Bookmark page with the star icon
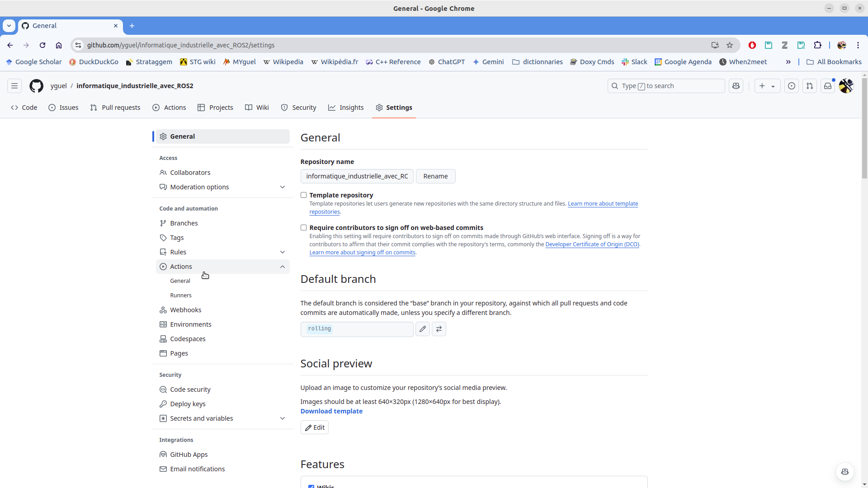 click(730, 45)
